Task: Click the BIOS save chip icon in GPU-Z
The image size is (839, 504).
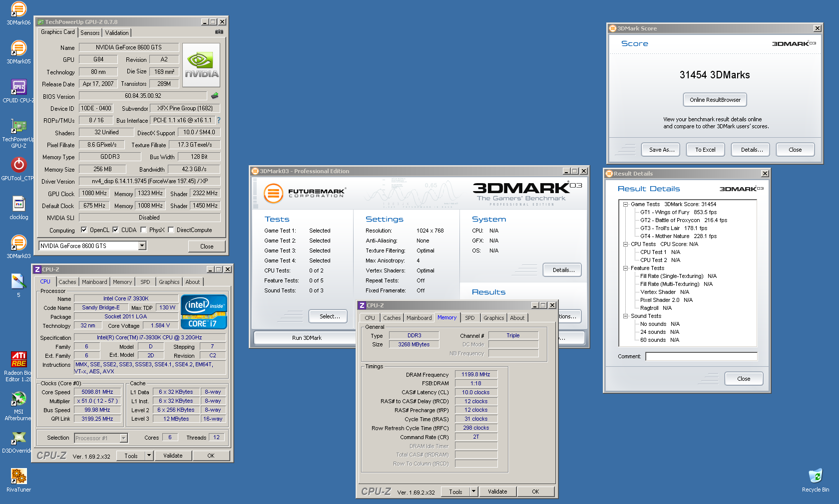Action: point(215,95)
